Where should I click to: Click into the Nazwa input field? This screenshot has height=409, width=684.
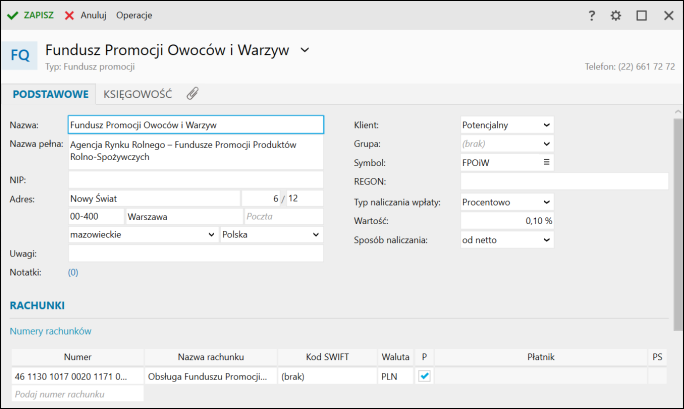click(x=196, y=125)
